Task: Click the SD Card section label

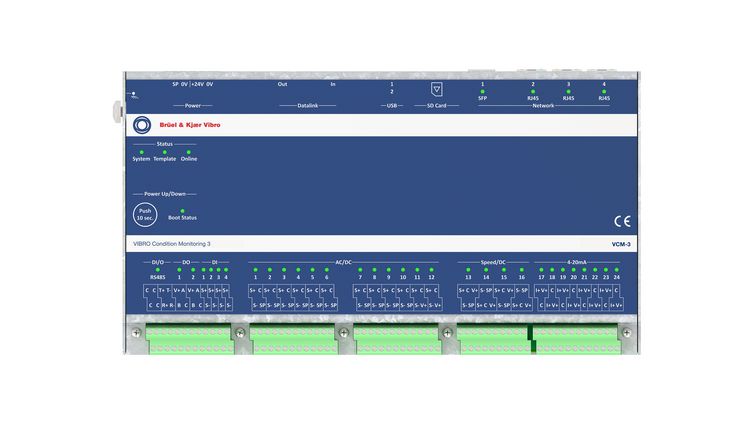Action: tap(436, 106)
